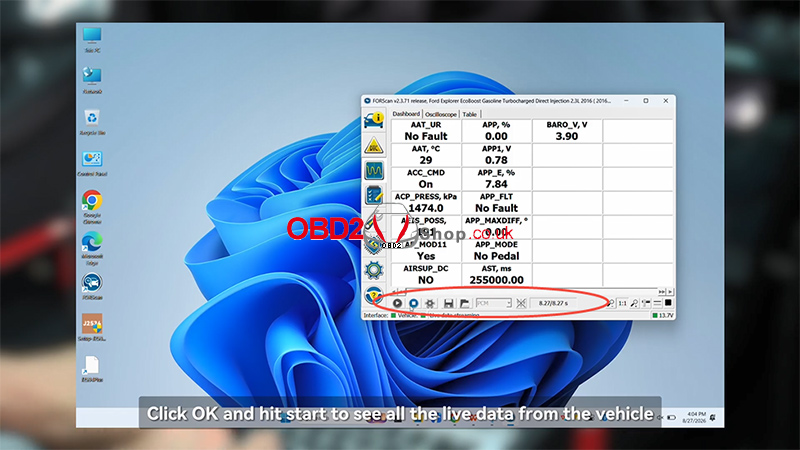Select the BARO_V, V cell showing 3.90
Viewport: 800px width, 450px height.
567,131
